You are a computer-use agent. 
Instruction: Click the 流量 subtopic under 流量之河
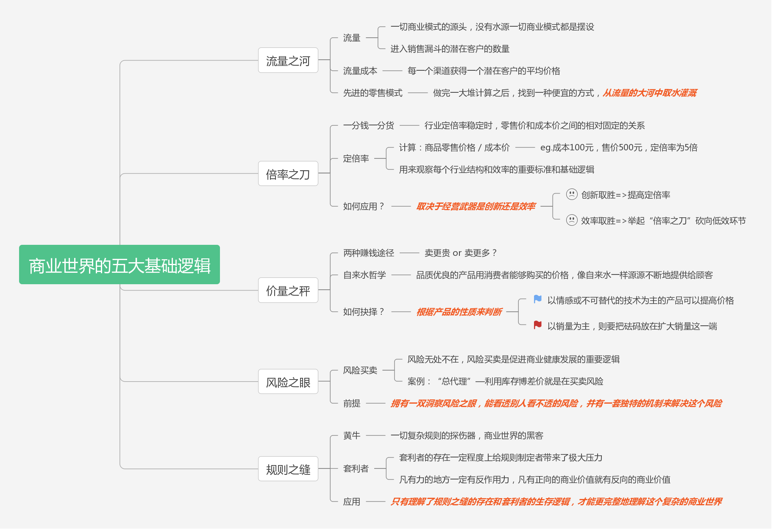(x=352, y=38)
